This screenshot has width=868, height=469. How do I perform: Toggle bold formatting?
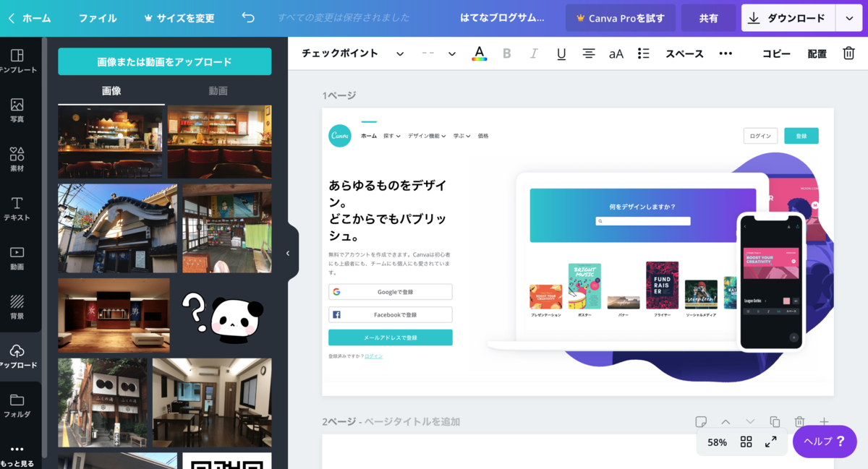pyautogui.click(x=506, y=53)
